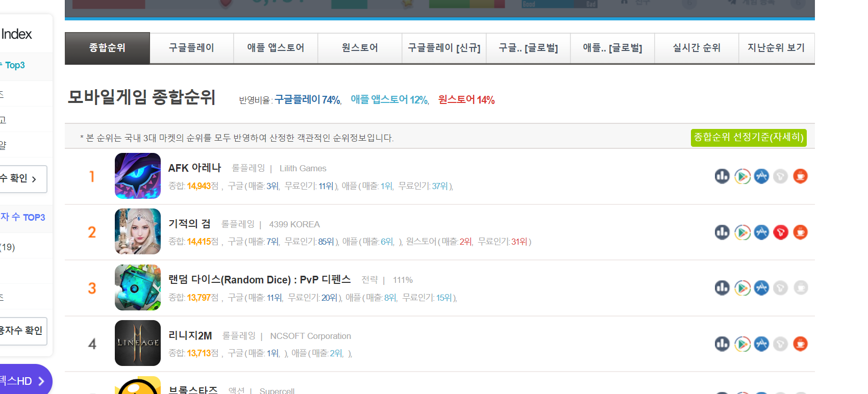Click the 13,797 score for 랜덤 다이스
The height and width of the screenshot is (394, 868).
[199, 298]
